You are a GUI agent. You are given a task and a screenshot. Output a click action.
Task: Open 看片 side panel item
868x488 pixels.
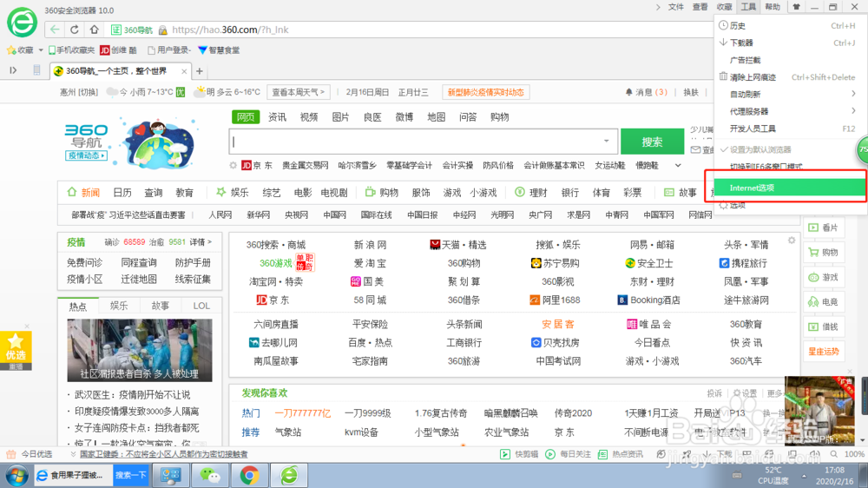pyautogui.click(x=823, y=228)
